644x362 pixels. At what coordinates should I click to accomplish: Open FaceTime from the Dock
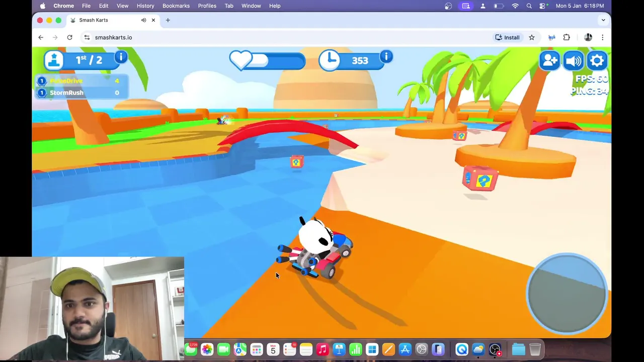[223, 349]
